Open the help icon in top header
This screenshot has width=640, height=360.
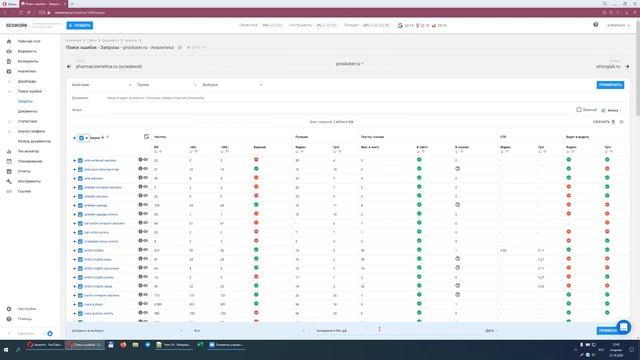596,25
